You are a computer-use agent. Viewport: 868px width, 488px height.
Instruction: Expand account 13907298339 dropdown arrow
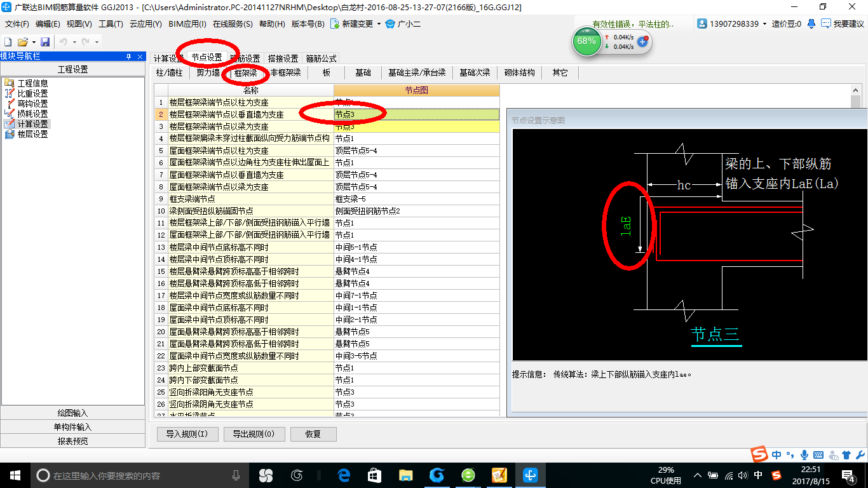click(x=765, y=24)
